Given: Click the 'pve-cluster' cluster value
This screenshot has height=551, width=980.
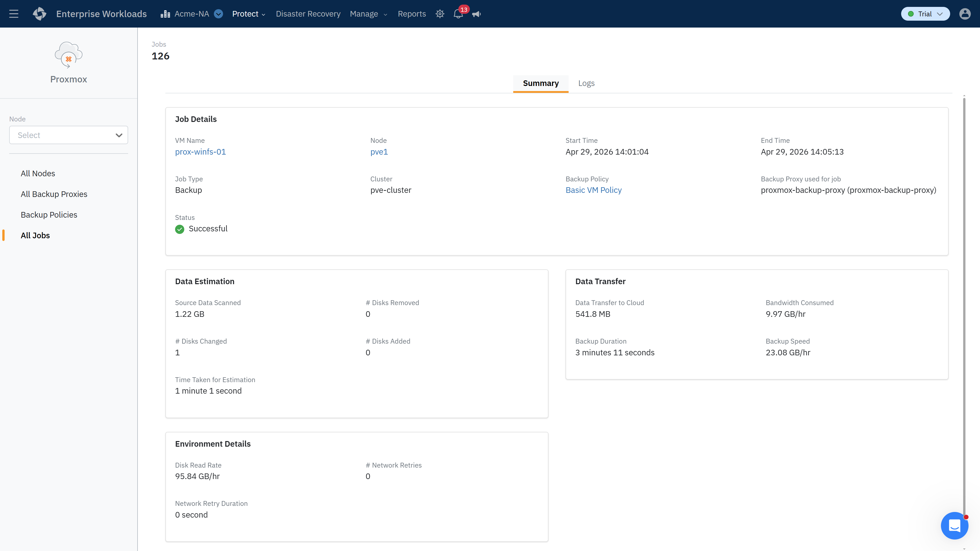Looking at the screenshot, I should [x=391, y=190].
